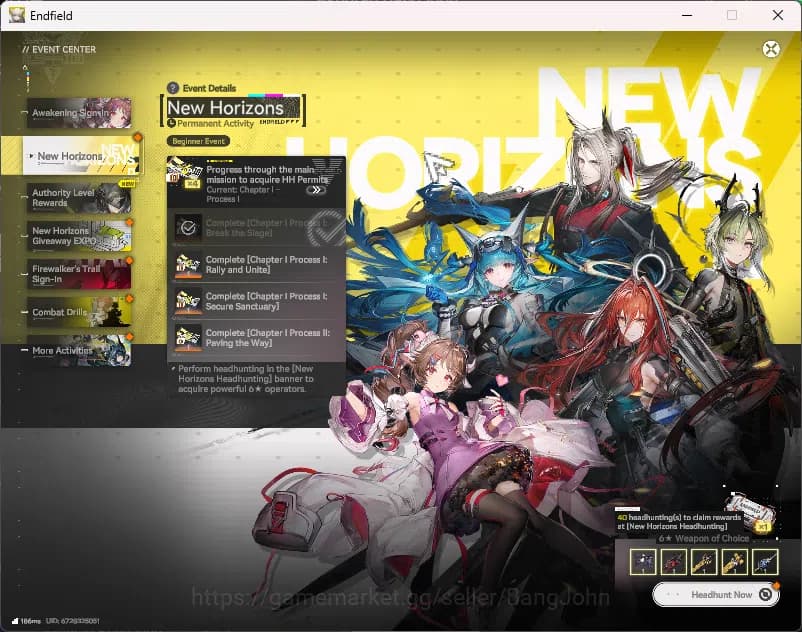Expand the current main mission progress entry
The width and height of the screenshot is (802, 632).
point(255,185)
